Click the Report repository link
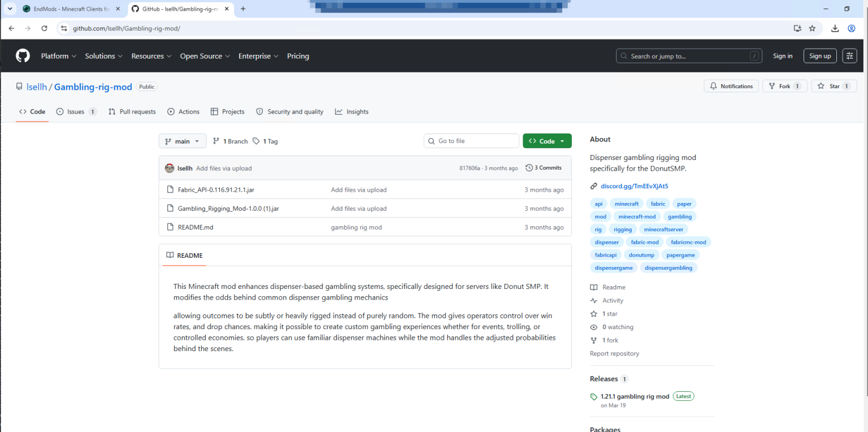The image size is (868, 432). 614,353
